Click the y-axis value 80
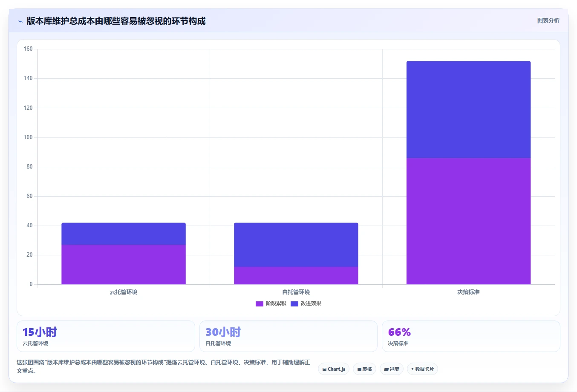The width and height of the screenshot is (577, 392). pos(29,167)
